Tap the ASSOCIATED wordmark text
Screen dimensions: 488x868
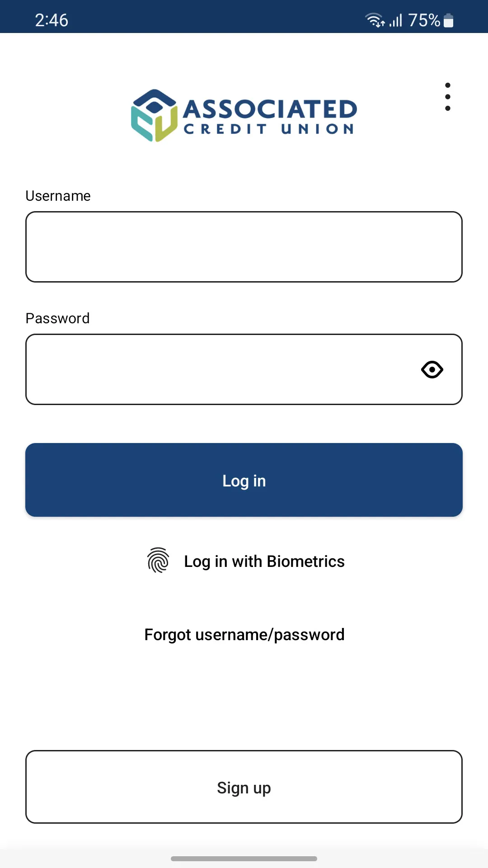[x=270, y=109]
